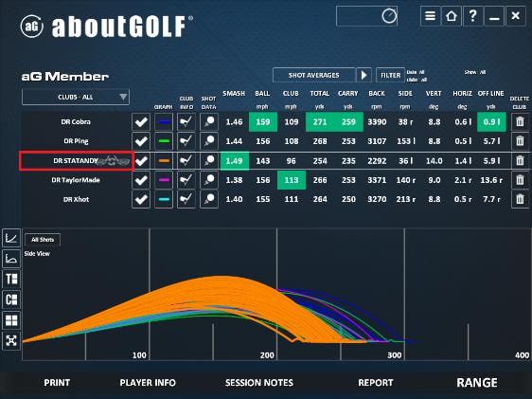Expand the CLUBS - ALL dropdown
532x399 pixels.
point(76,97)
